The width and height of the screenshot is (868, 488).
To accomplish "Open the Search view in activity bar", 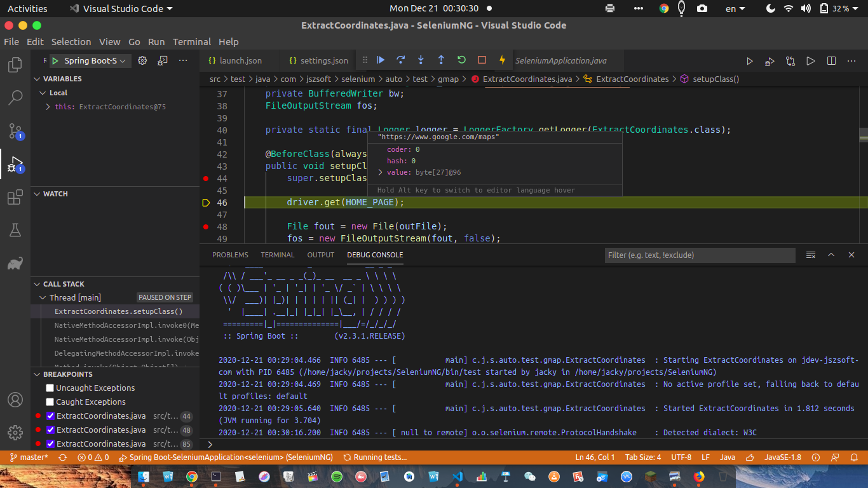I will (15, 98).
